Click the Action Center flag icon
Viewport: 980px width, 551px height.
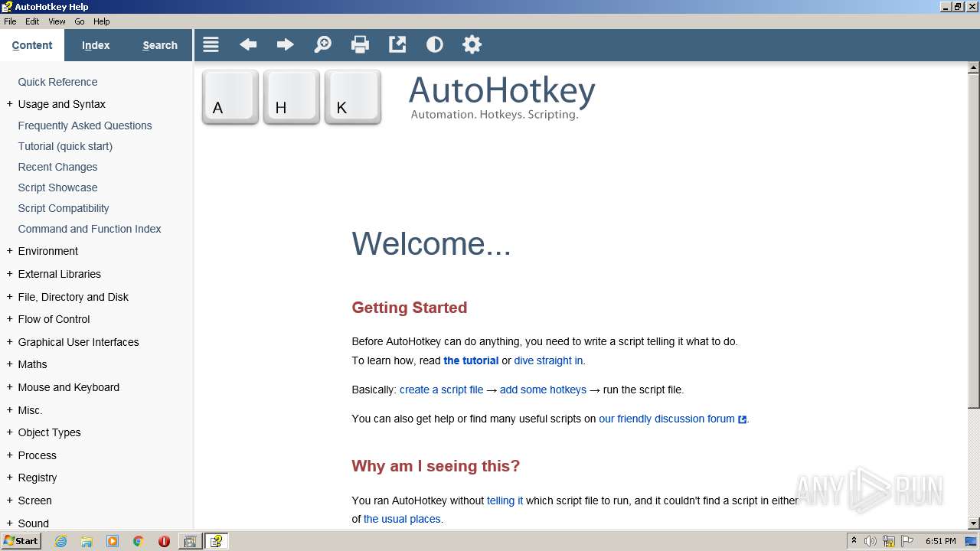(907, 541)
